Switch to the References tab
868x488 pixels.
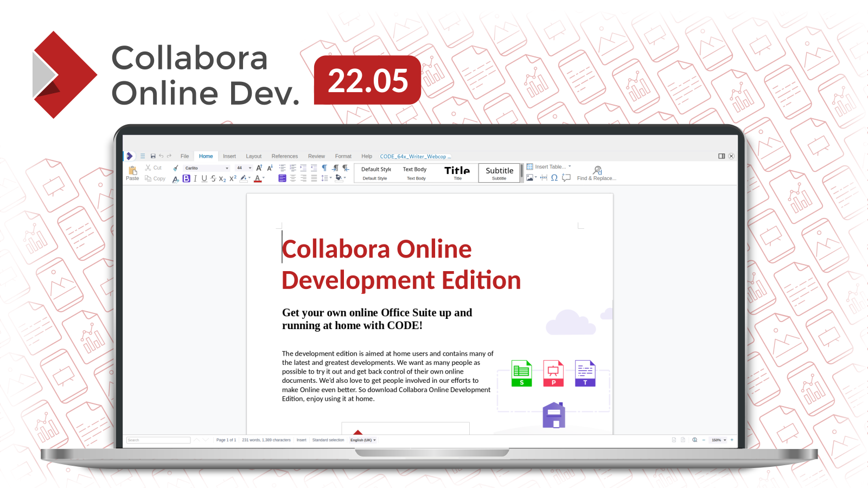pos(284,156)
